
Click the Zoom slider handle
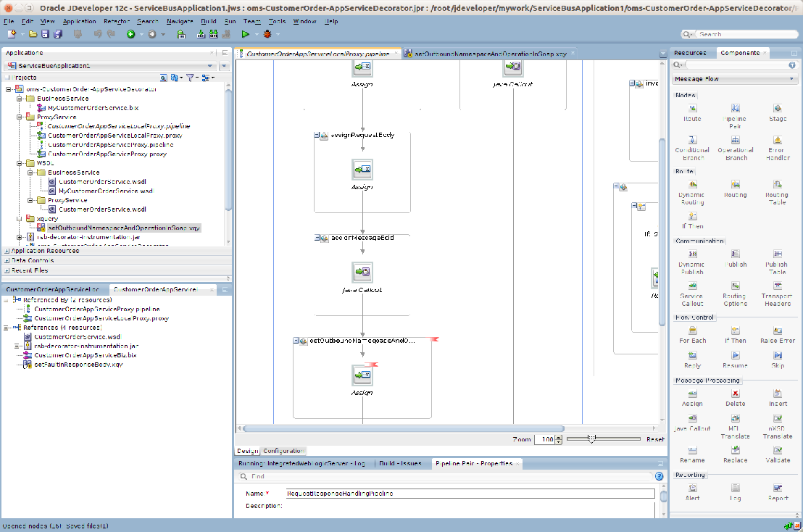(x=592, y=439)
